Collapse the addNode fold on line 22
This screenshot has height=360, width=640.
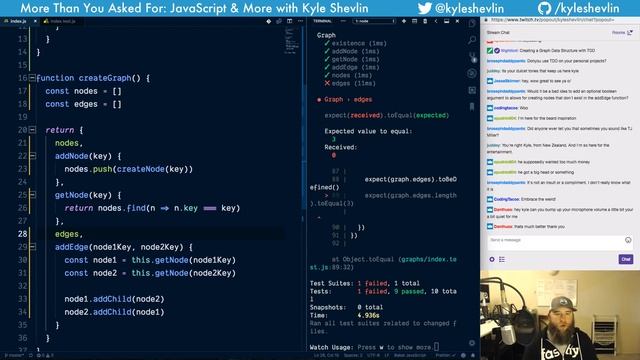pos(32,156)
